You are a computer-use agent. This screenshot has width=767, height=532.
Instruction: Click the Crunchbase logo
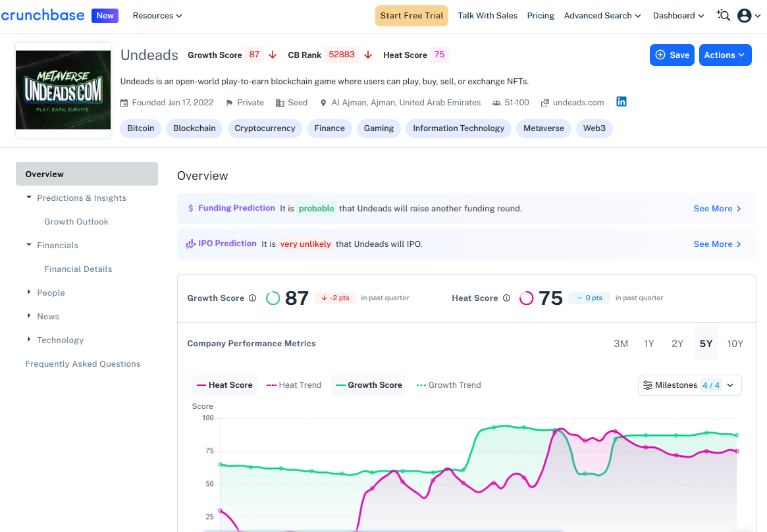[x=43, y=15]
